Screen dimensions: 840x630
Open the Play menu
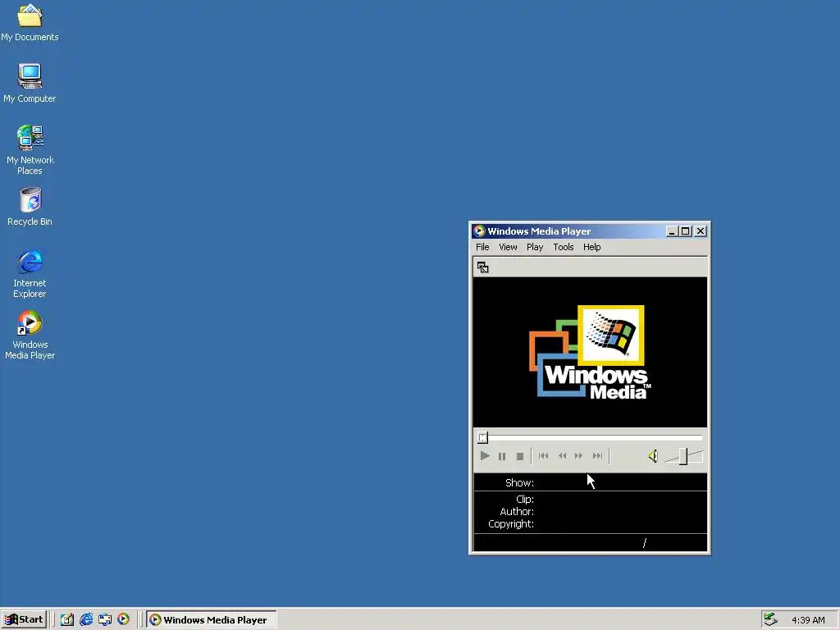tap(535, 247)
